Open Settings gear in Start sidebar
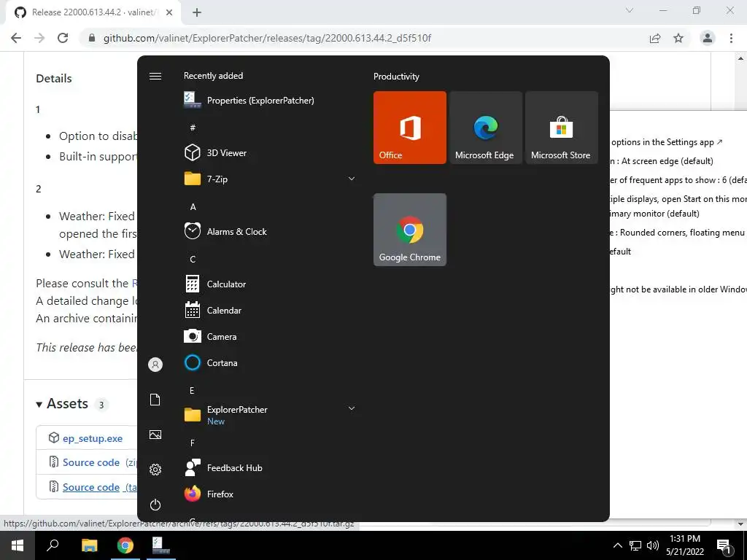Screen dimensions: 747x560 click(155, 470)
